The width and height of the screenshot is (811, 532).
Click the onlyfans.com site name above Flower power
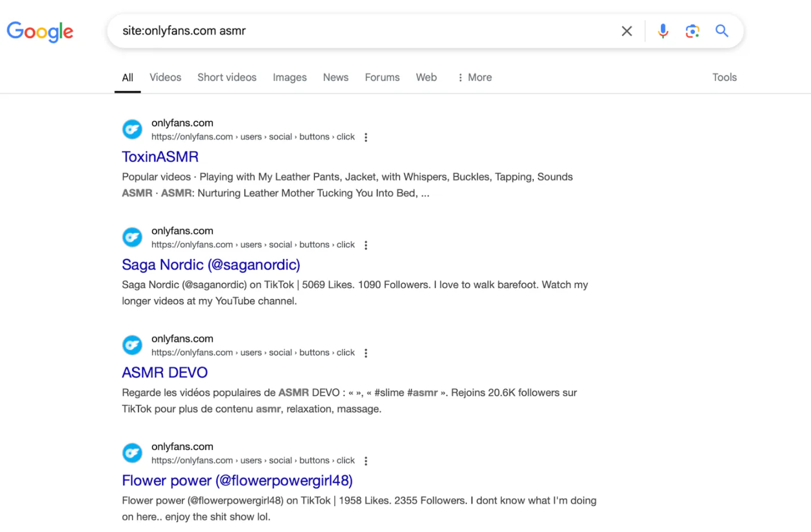point(182,447)
